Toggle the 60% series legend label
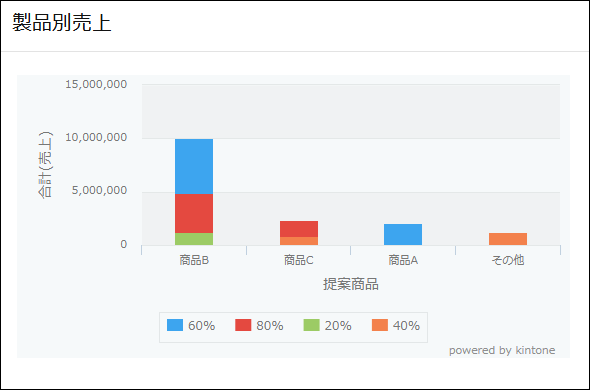 pyautogui.click(x=201, y=326)
